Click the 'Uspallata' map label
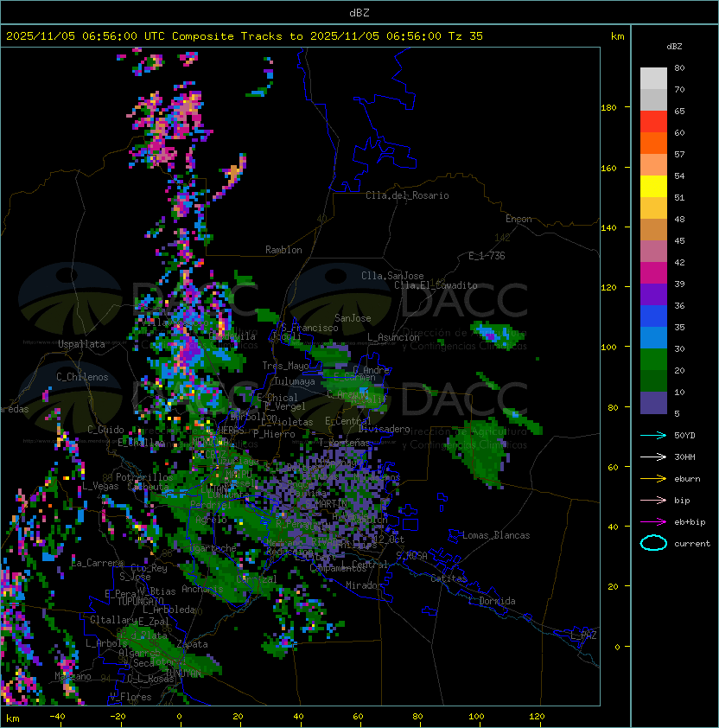719x728 pixels. pos(81,344)
